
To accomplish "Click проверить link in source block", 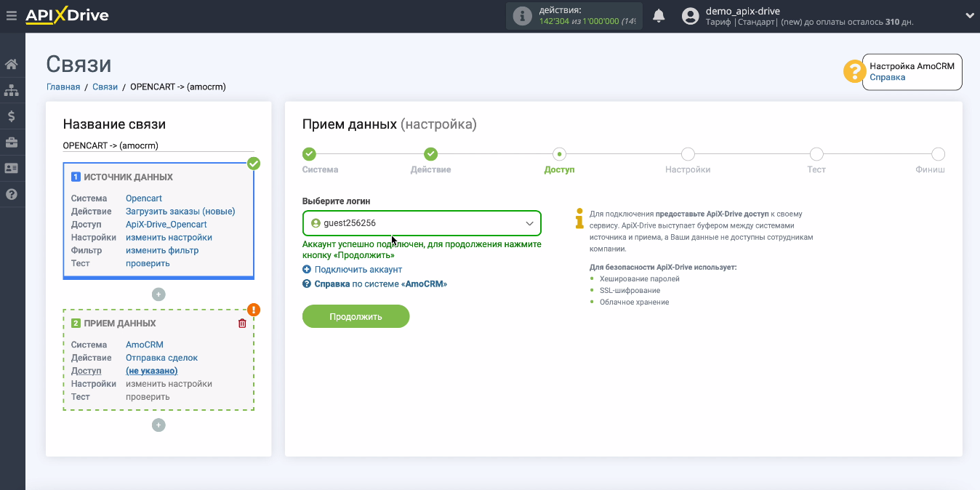I will click(x=148, y=264).
